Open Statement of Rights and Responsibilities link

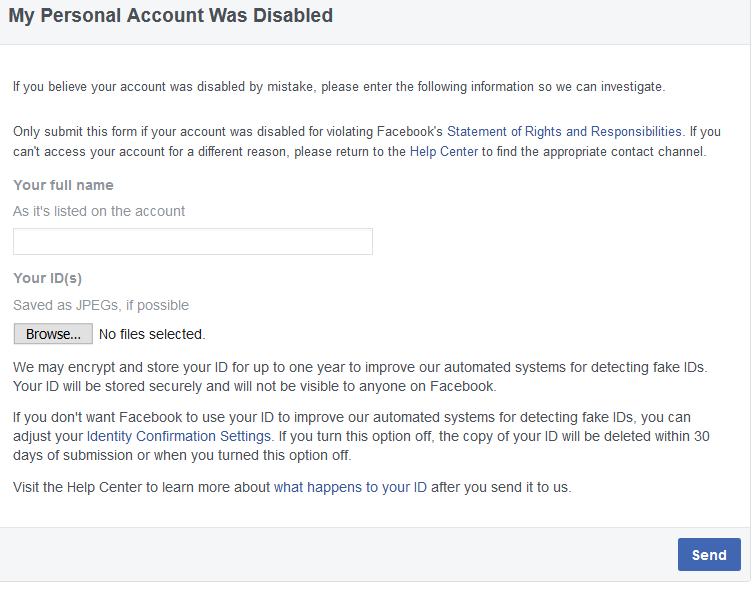[x=564, y=131]
